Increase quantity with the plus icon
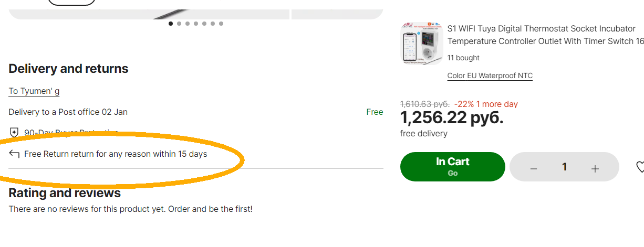This screenshot has height=247, width=644. 595,168
